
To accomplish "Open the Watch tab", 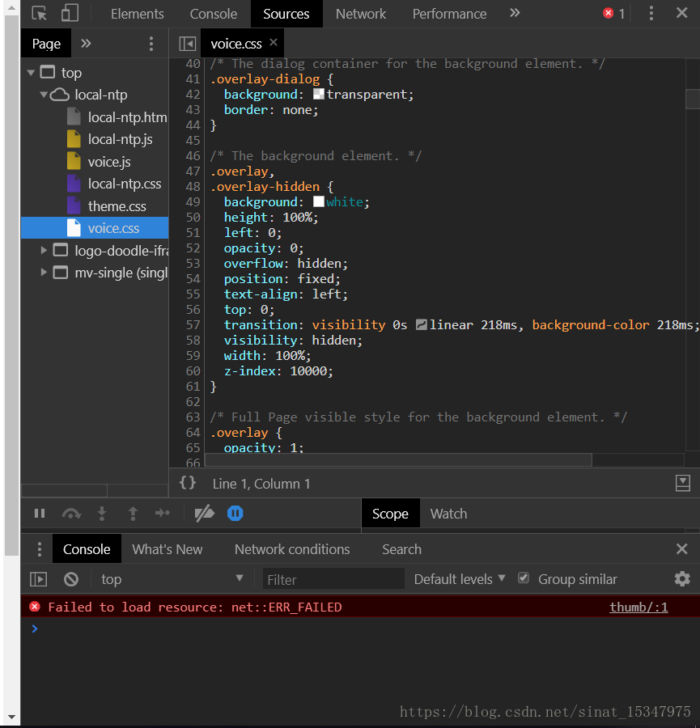I will tap(448, 514).
